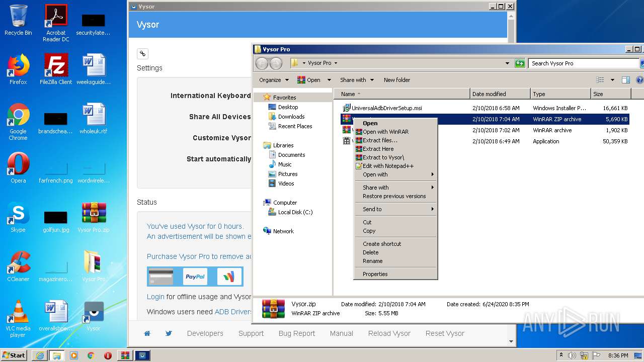Expand the address bar history dropdown

coord(507,63)
